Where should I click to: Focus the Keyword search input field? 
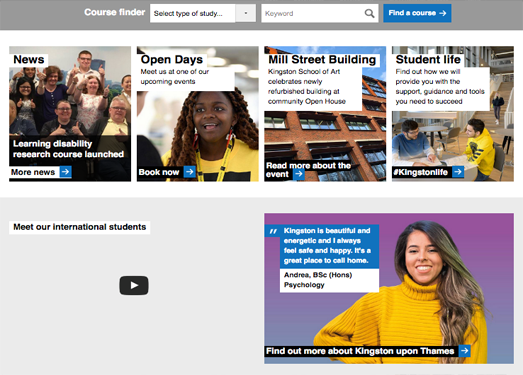[x=320, y=13]
